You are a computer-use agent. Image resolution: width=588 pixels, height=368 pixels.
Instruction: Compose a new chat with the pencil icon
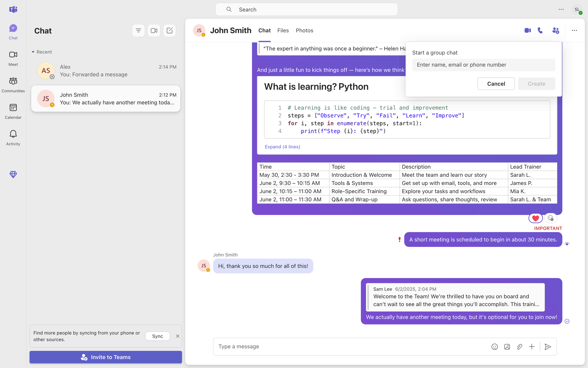170,31
